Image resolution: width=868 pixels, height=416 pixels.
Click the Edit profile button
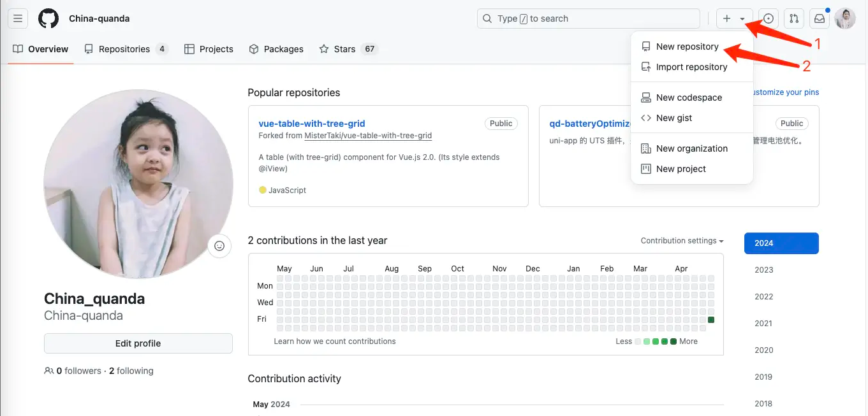tap(138, 343)
